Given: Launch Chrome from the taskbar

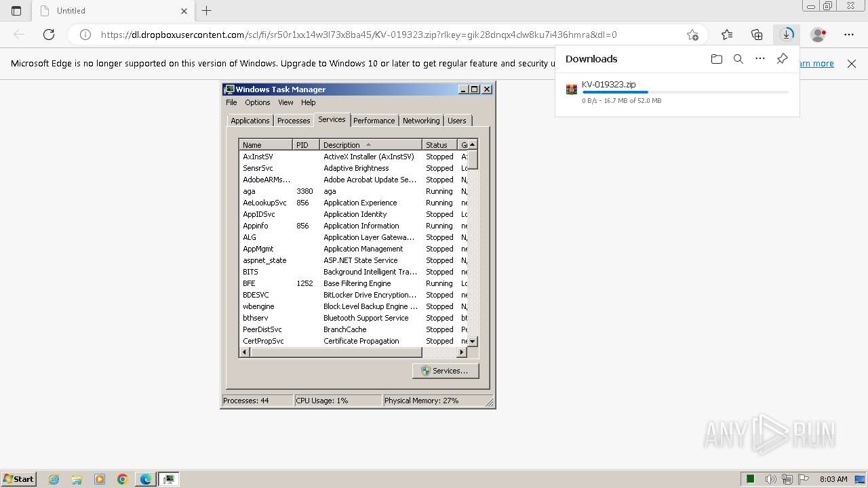Looking at the screenshot, I should [123, 479].
